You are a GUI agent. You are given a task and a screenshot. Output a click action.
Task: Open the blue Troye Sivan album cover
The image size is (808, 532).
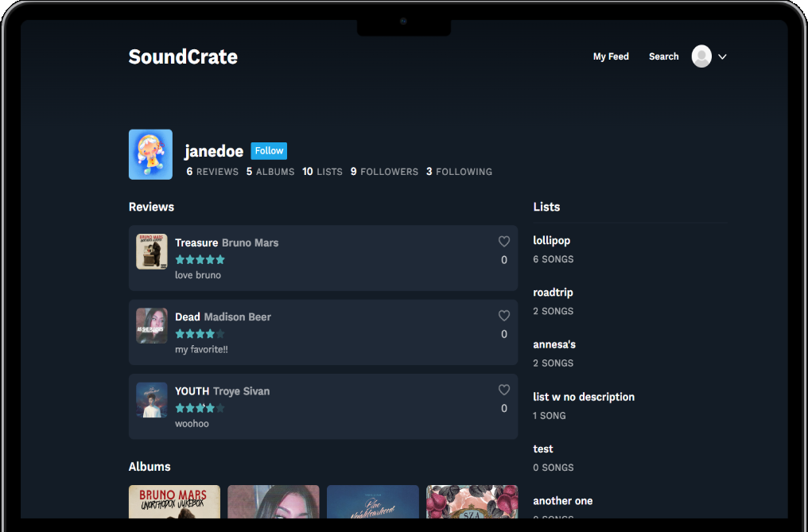(373, 502)
